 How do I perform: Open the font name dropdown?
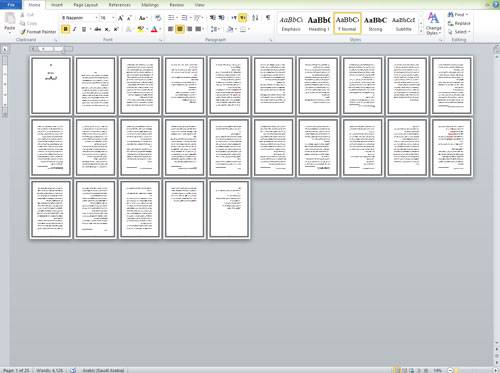(x=97, y=18)
